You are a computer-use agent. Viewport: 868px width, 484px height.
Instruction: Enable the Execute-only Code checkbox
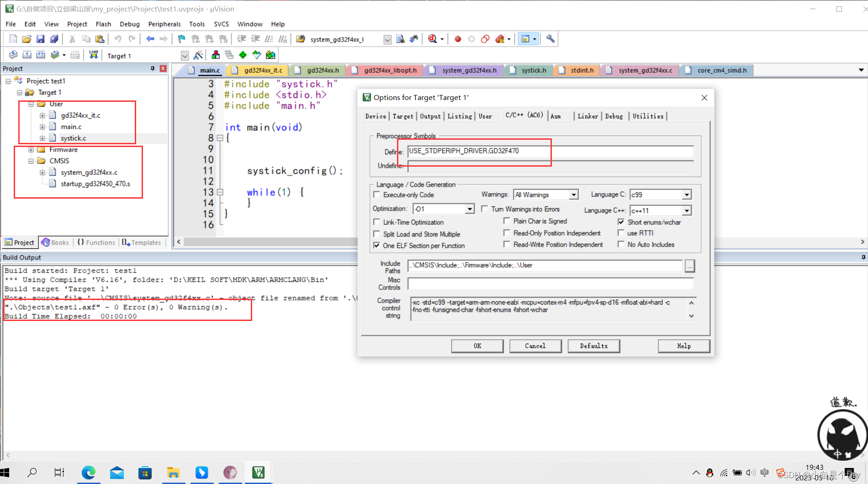pyautogui.click(x=377, y=195)
